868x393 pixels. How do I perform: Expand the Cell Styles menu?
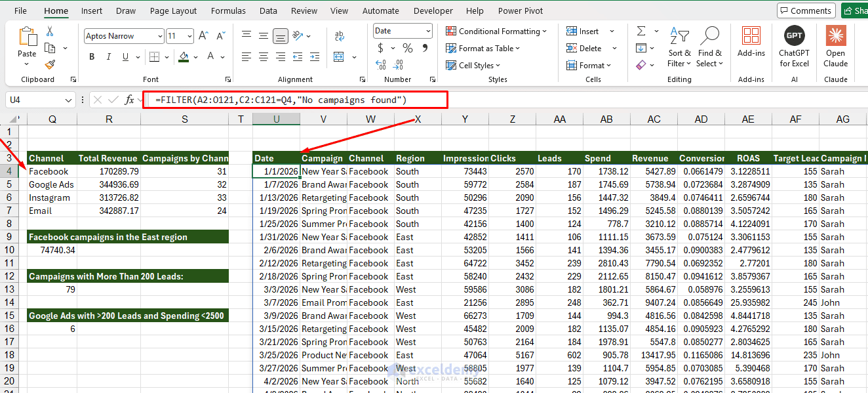473,65
